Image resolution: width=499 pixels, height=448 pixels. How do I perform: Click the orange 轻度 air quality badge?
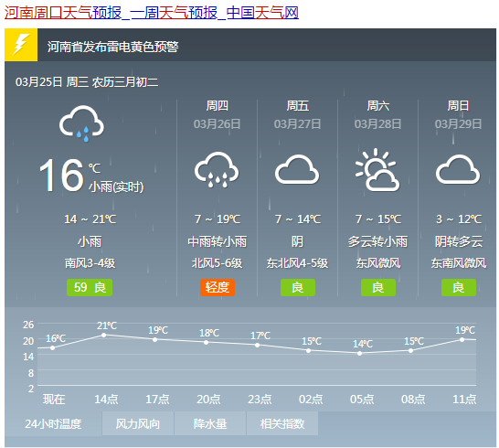pos(218,287)
